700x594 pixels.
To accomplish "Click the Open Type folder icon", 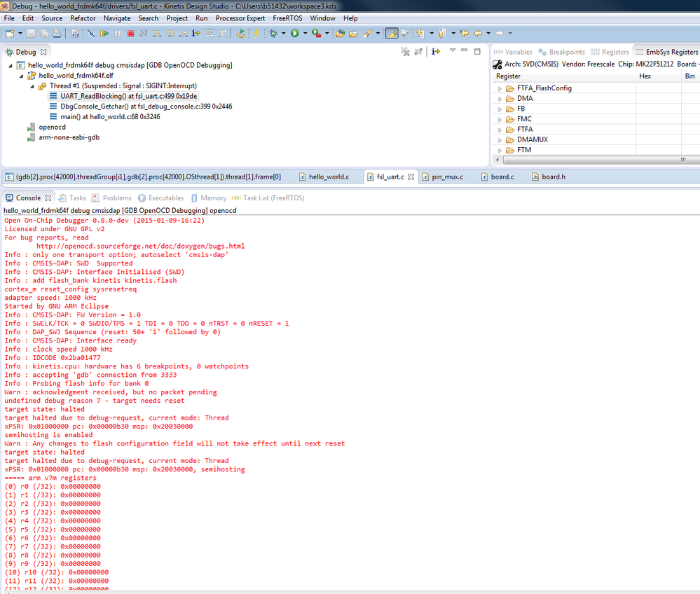I will [340, 34].
